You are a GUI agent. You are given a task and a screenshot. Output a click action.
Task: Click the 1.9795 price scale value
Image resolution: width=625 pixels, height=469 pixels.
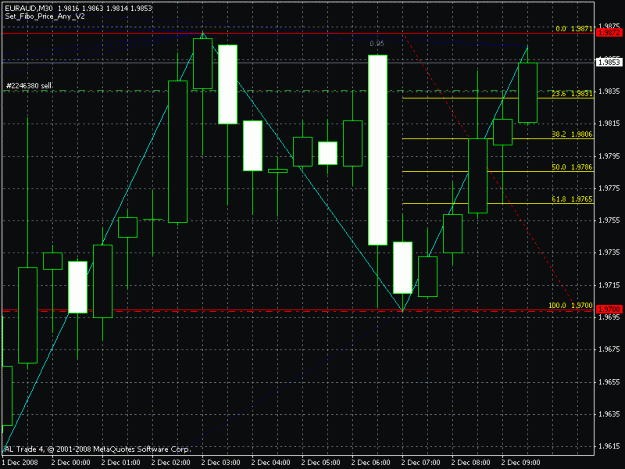point(609,156)
